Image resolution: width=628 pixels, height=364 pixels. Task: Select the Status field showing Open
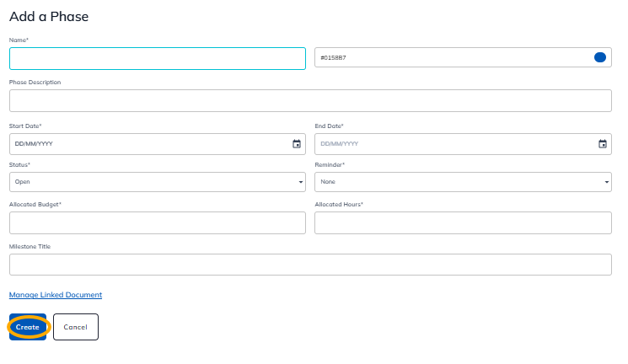[x=152, y=182]
